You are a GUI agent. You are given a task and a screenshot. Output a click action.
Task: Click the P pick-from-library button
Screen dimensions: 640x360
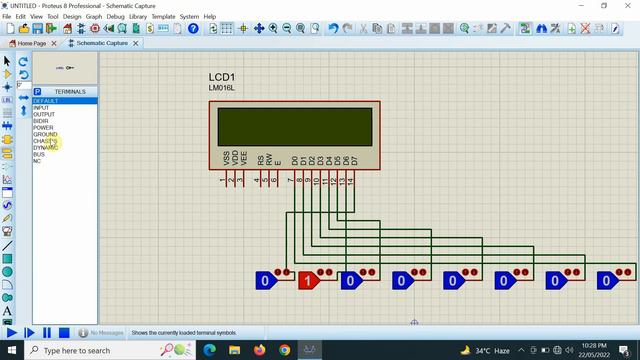coord(38,91)
